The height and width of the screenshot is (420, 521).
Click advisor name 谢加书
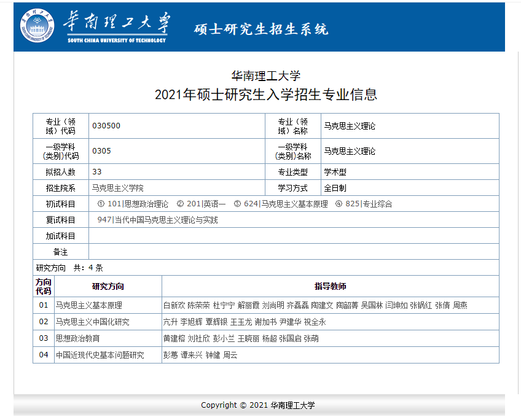265,322
